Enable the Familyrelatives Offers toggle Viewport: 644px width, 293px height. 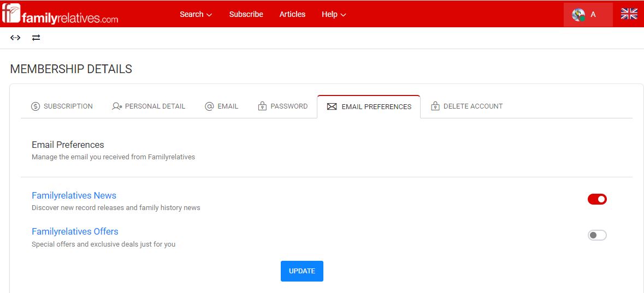tap(597, 235)
